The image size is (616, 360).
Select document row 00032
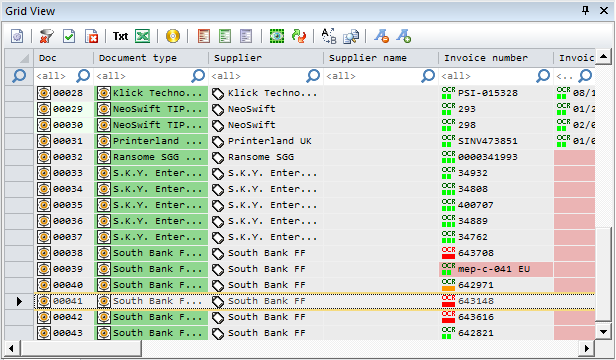click(64, 157)
